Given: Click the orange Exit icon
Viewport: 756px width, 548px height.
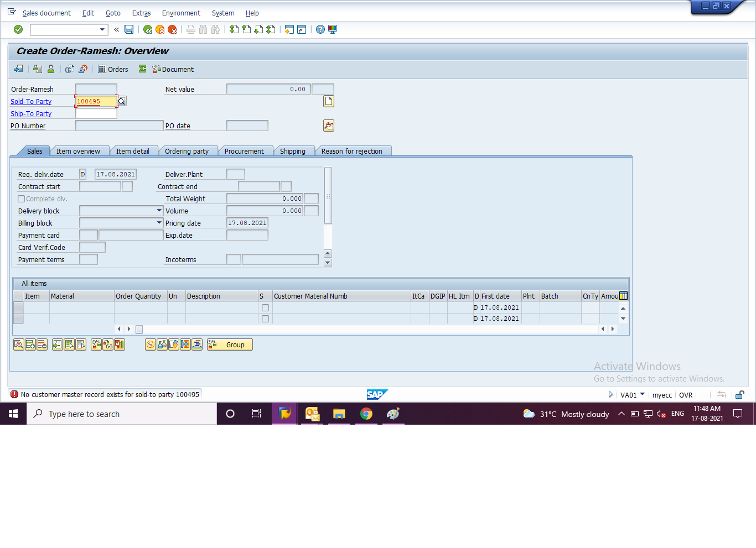Looking at the screenshot, I should [160, 29].
